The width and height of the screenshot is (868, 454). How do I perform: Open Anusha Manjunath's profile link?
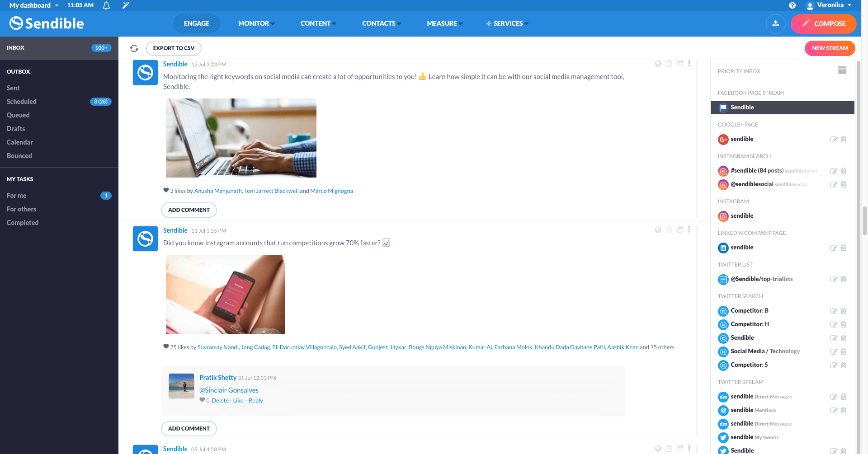218,191
